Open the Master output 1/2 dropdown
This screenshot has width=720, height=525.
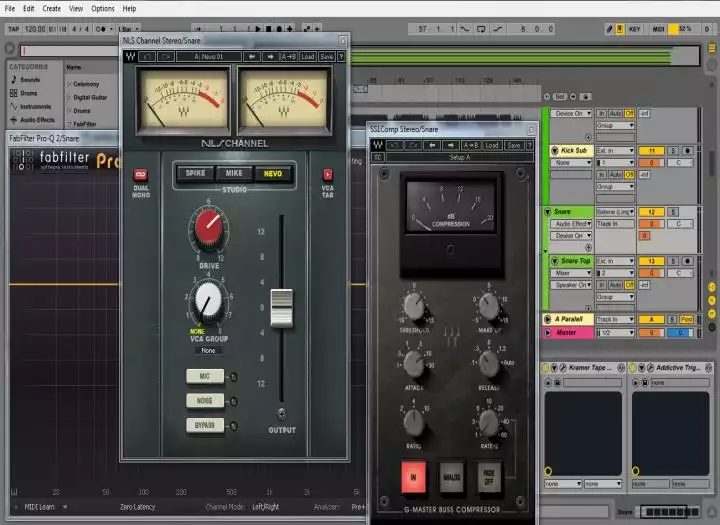pos(615,333)
